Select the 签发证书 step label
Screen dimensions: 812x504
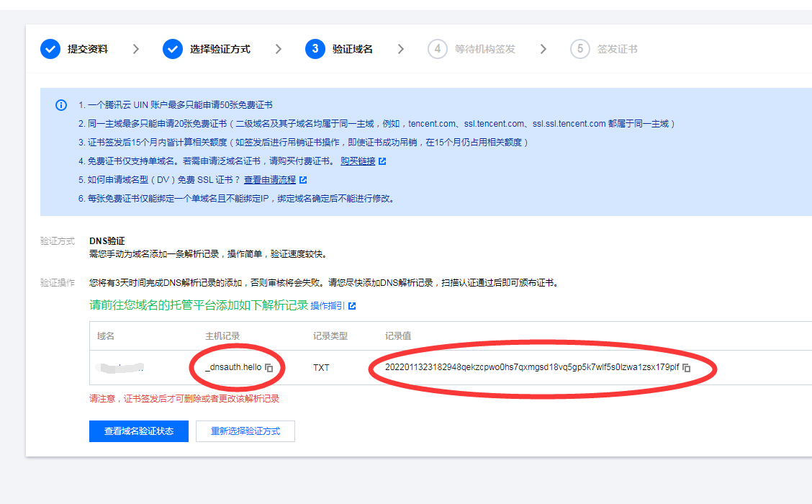click(617, 49)
